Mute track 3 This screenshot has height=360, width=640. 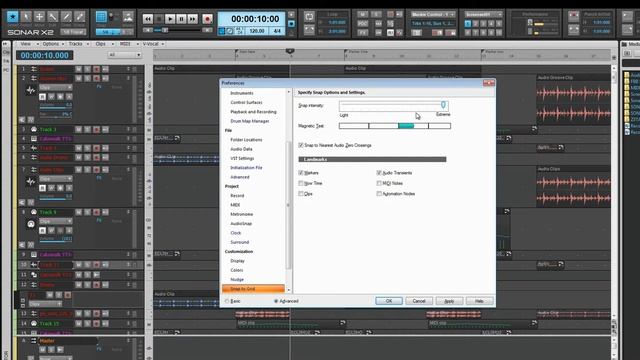click(78, 129)
